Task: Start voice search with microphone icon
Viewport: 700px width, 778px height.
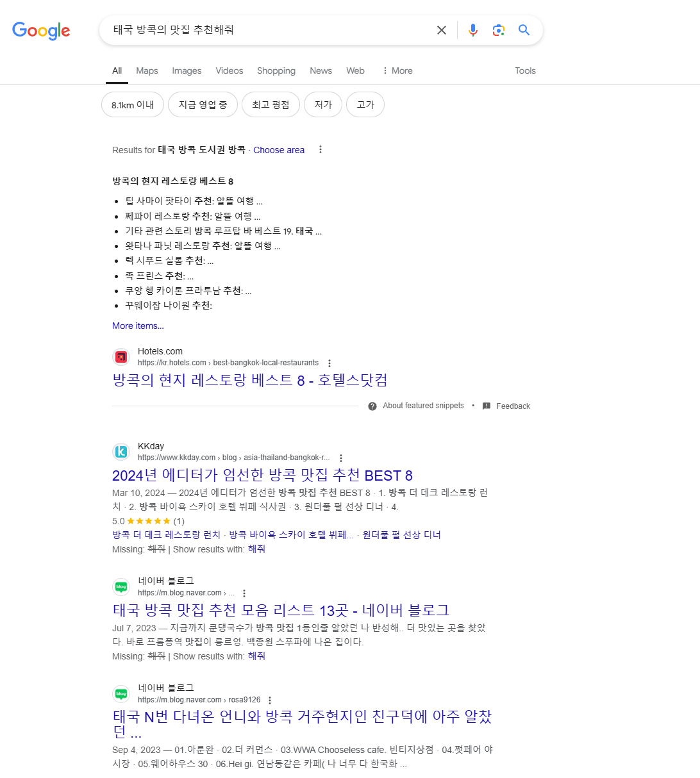Action: point(473,30)
